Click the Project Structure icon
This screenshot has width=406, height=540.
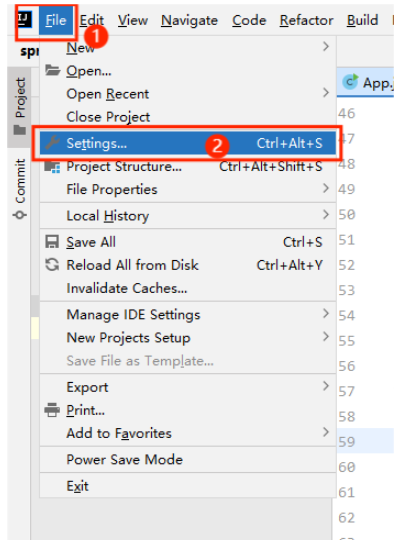click(52, 167)
